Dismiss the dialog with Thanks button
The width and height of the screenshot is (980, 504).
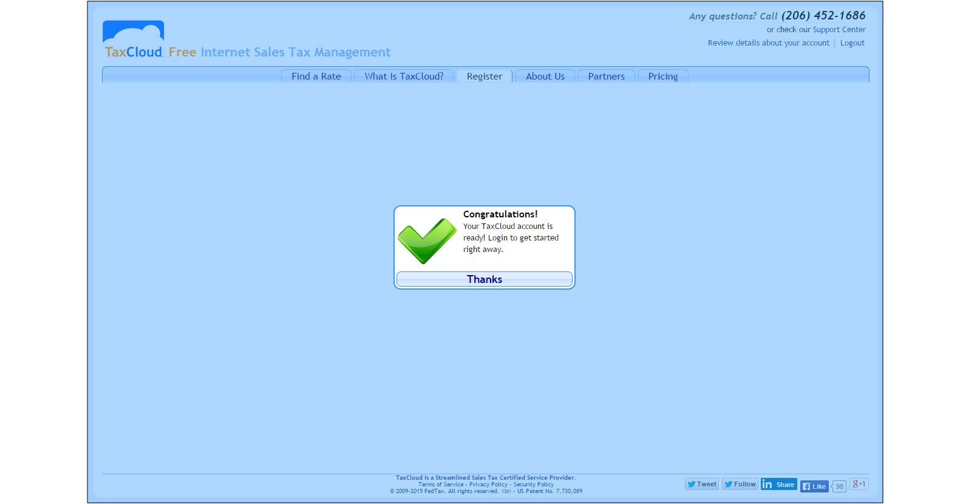click(x=485, y=279)
